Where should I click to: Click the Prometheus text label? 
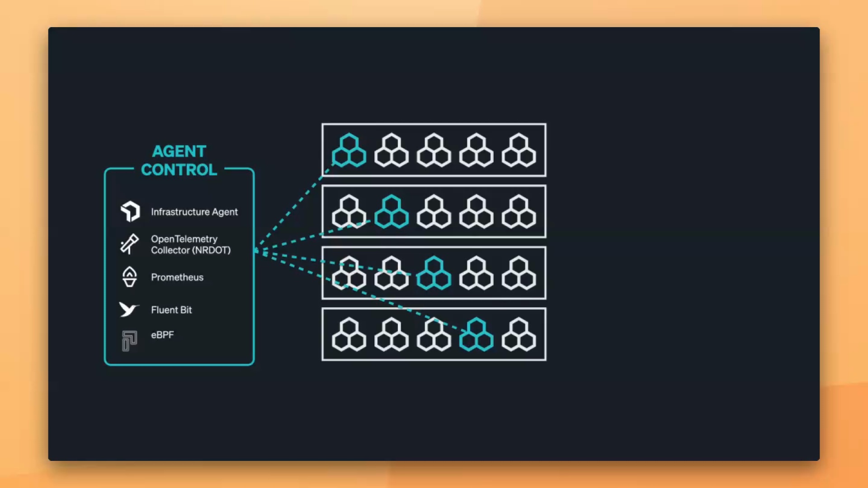click(x=177, y=277)
